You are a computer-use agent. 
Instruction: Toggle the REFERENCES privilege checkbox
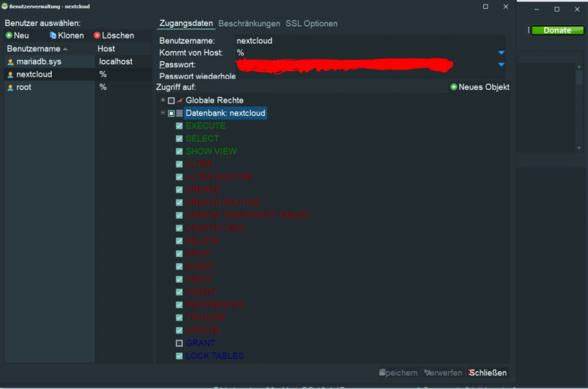[x=179, y=305]
